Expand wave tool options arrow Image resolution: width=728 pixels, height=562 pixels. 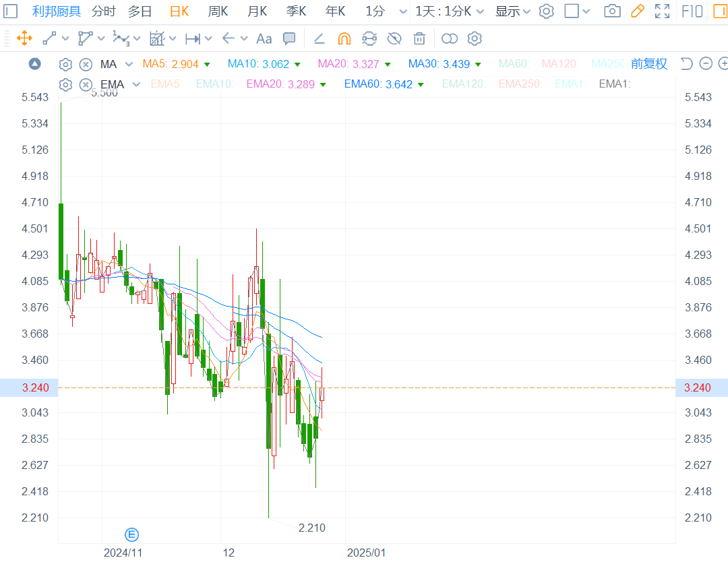click(137, 38)
